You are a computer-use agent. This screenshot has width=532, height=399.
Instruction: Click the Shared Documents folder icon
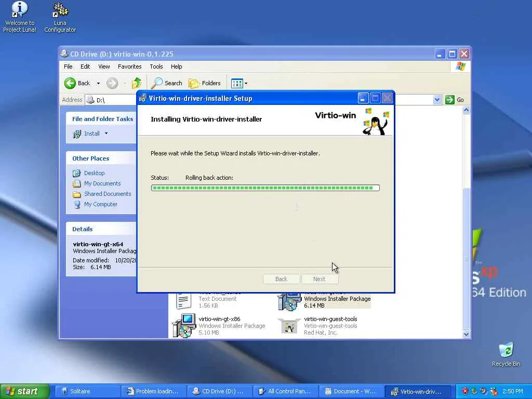(77, 194)
